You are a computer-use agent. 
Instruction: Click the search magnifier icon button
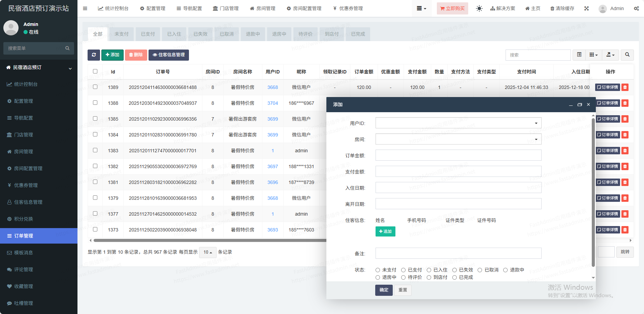pos(627,55)
